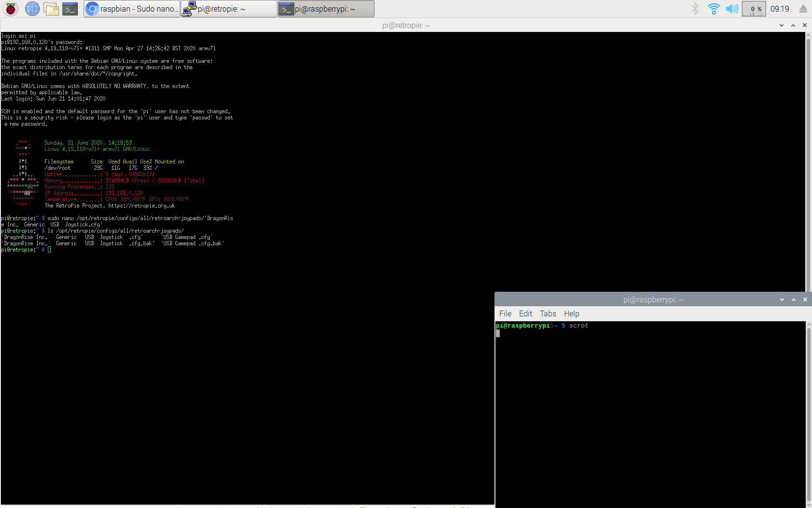
Task: Click the IP Address 192.168.0.120 value
Action: coord(124,193)
